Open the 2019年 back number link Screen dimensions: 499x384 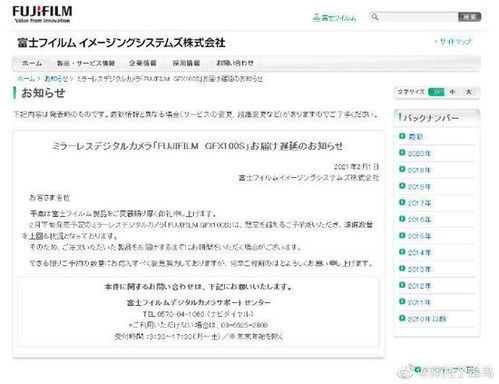pos(419,170)
